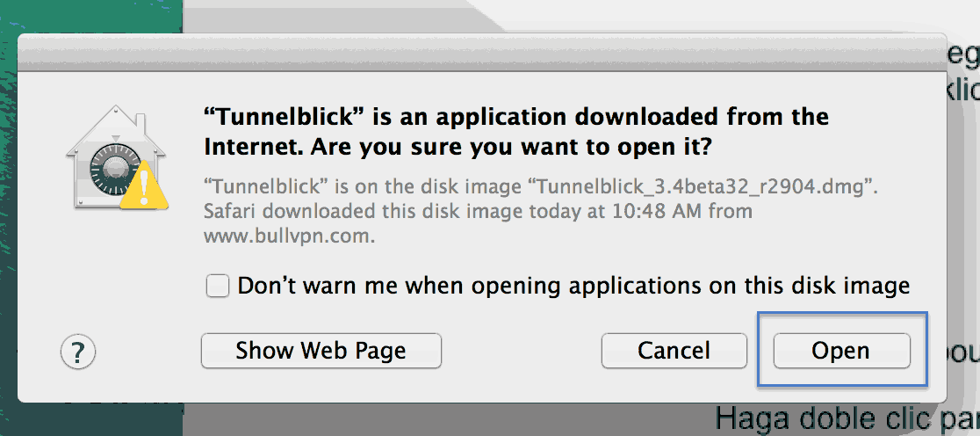Open help via the question mark button
The image size is (980, 436).
click(78, 352)
